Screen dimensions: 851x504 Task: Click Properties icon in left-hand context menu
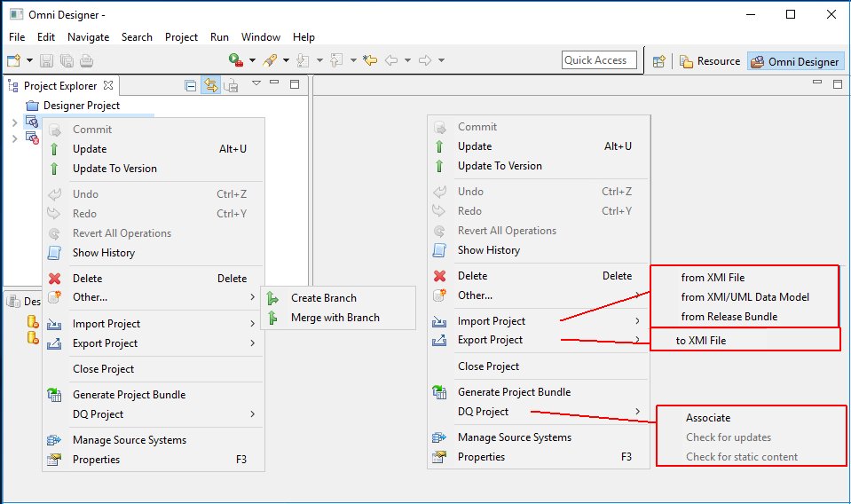[54, 460]
